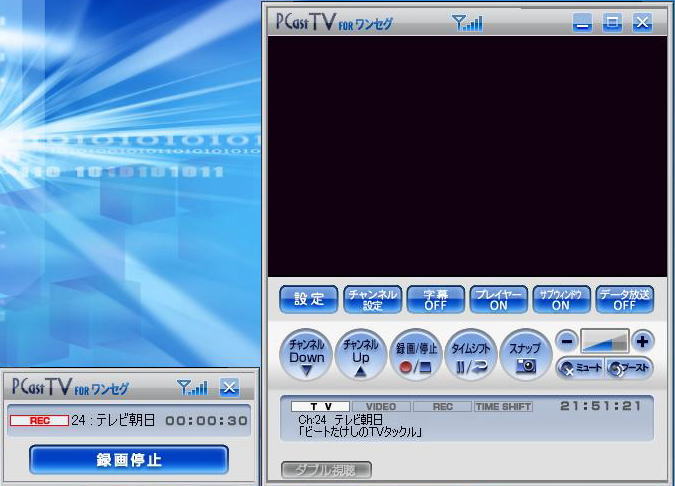Click the 00:00:30 recording timer
675x486 pixels.
206,421
